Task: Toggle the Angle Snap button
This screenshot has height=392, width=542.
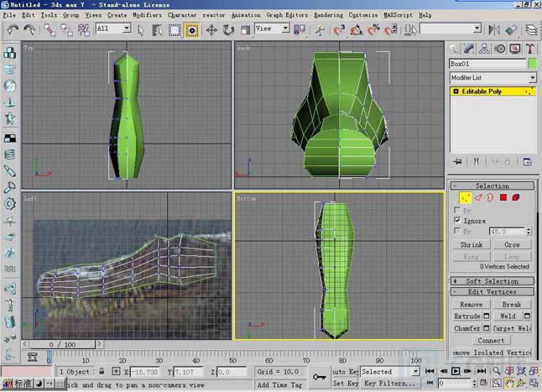Action: (x=357, y=30)
